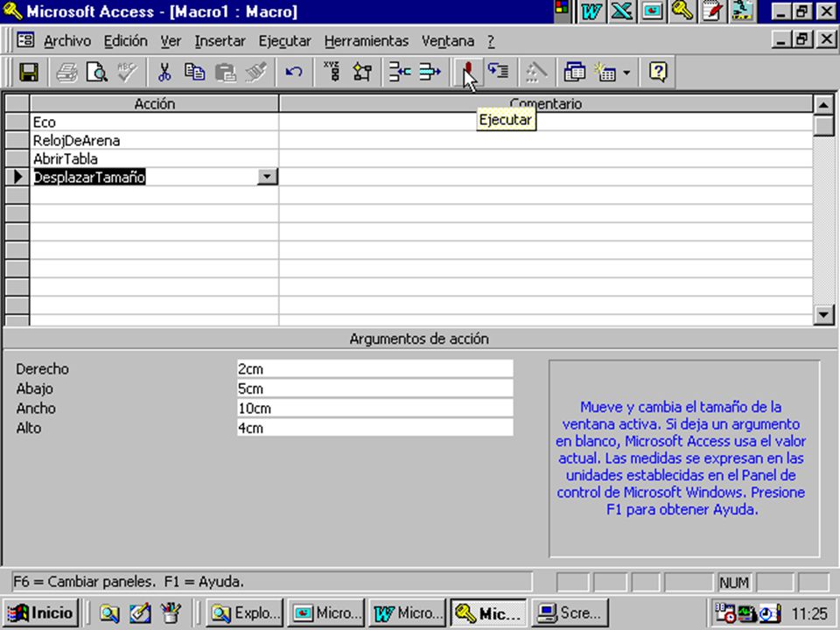This screenshot has height=630, width=840.
Task: Open the Inicio start button
Action: click(41, 612)
